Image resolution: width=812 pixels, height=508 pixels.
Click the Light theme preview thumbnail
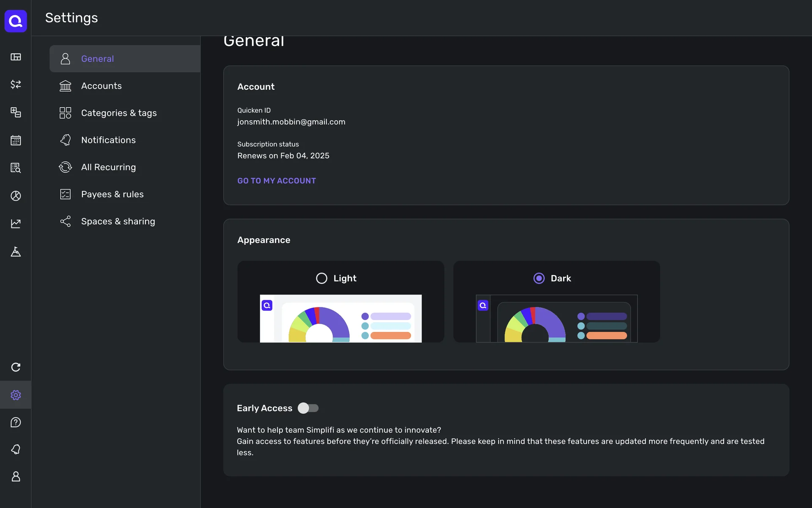click(x=340, y=318)
